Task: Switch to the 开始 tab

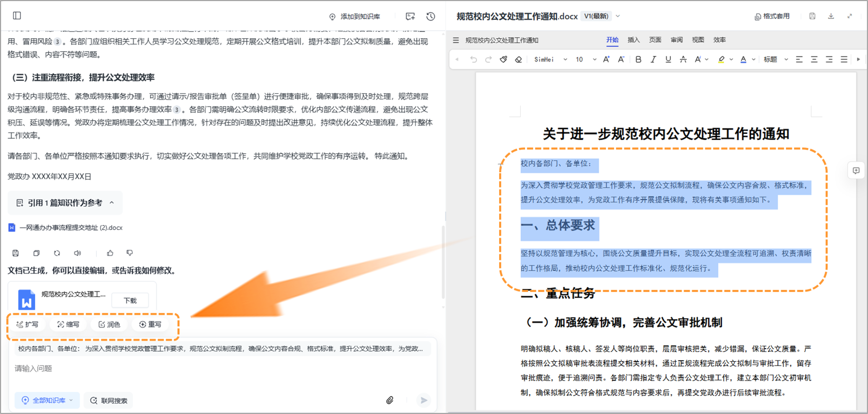Action: pyautogui.click(x=612, y=40)
